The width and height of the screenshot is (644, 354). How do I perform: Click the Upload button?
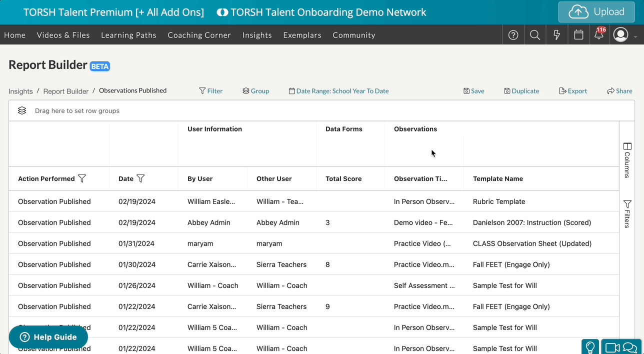[596, 12]
